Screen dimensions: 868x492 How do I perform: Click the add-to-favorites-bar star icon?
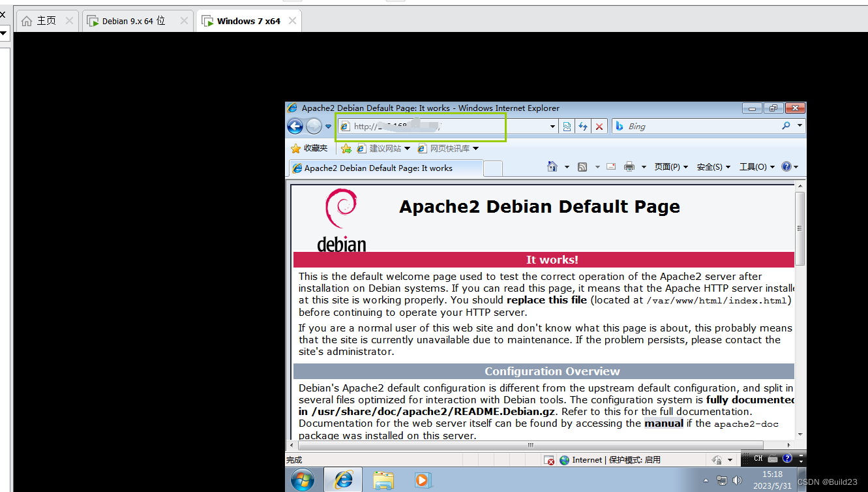pos(346,149)
